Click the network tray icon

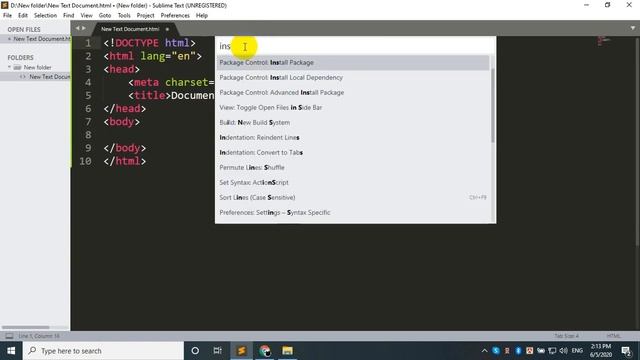[x=552, y=351]
